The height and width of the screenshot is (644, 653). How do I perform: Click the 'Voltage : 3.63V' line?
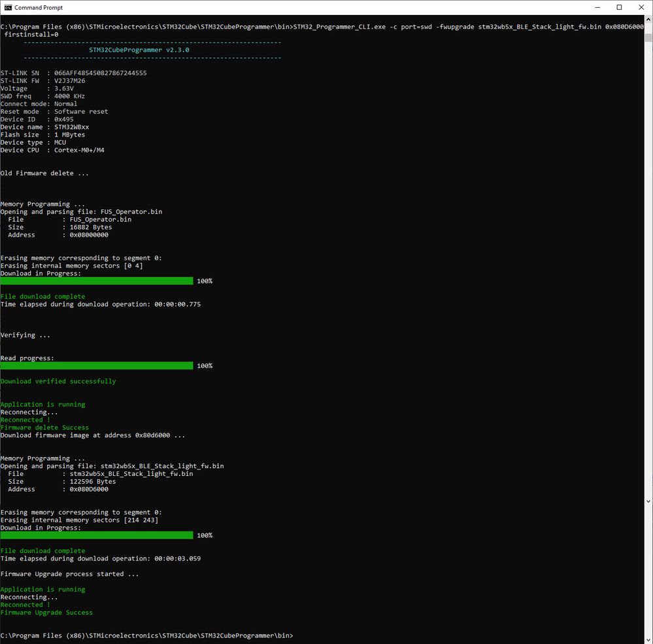coord(37,88)
